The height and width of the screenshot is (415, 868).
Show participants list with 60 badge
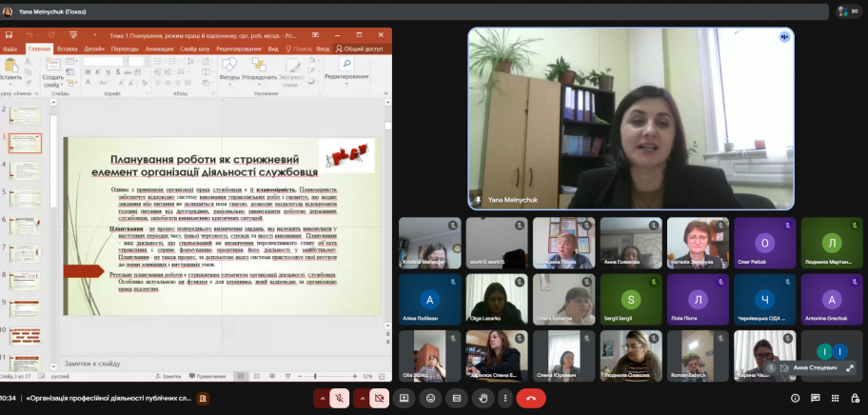point(847,11)
